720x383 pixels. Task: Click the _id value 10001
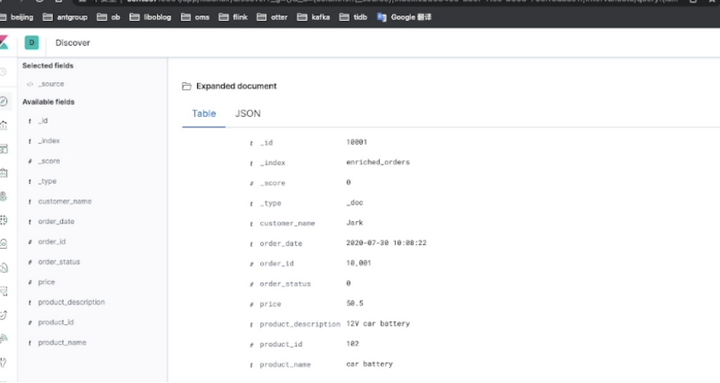pos(357,142)
